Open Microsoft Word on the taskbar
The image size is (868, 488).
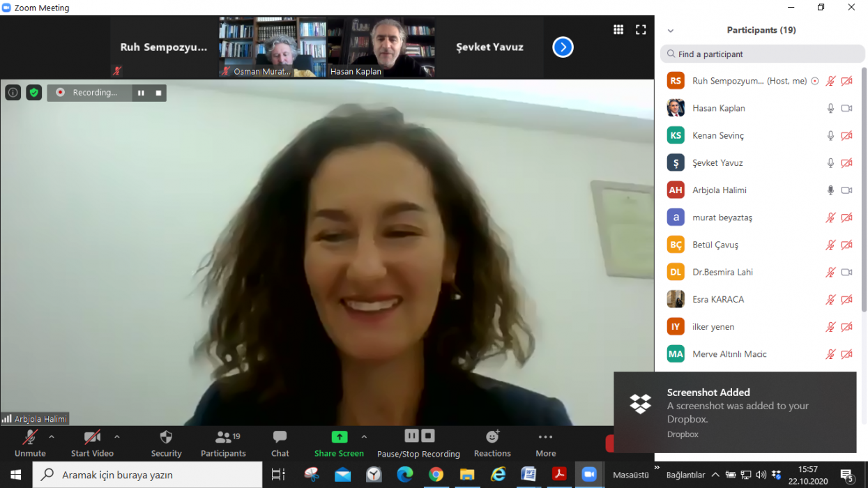click(528, 475)
